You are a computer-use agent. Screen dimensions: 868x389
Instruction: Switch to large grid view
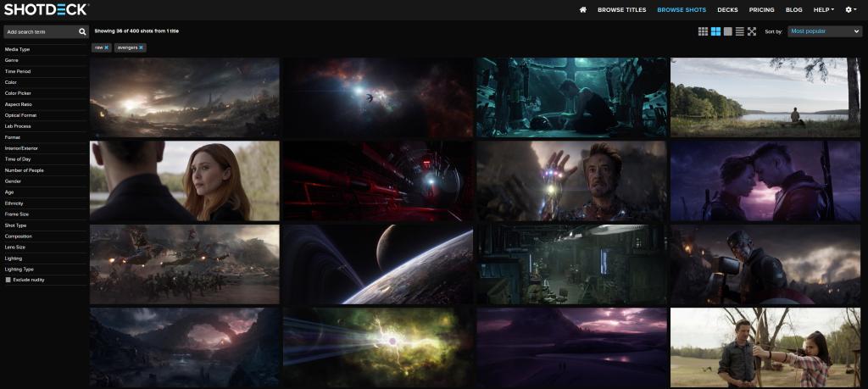[x=715, y=31]
